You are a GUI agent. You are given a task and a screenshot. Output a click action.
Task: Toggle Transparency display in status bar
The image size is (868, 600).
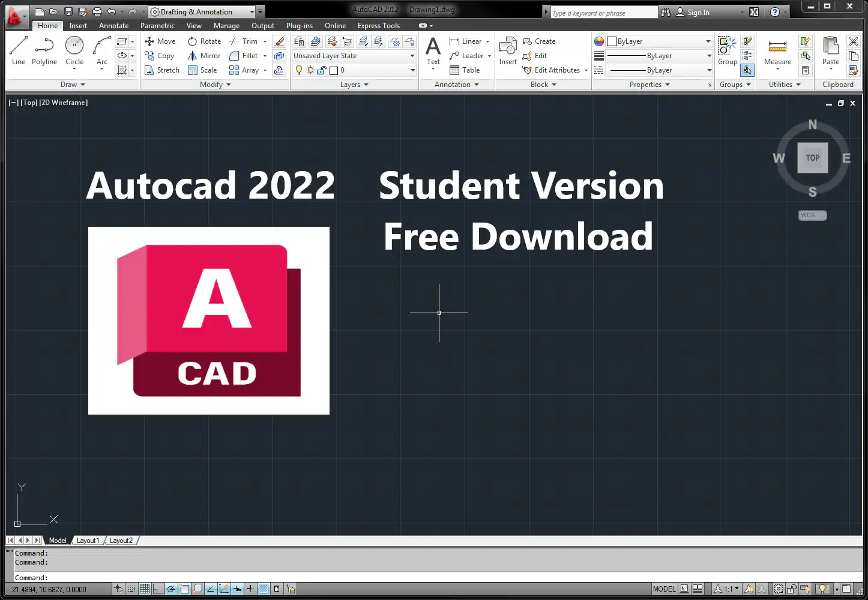[x=264, y=589]
